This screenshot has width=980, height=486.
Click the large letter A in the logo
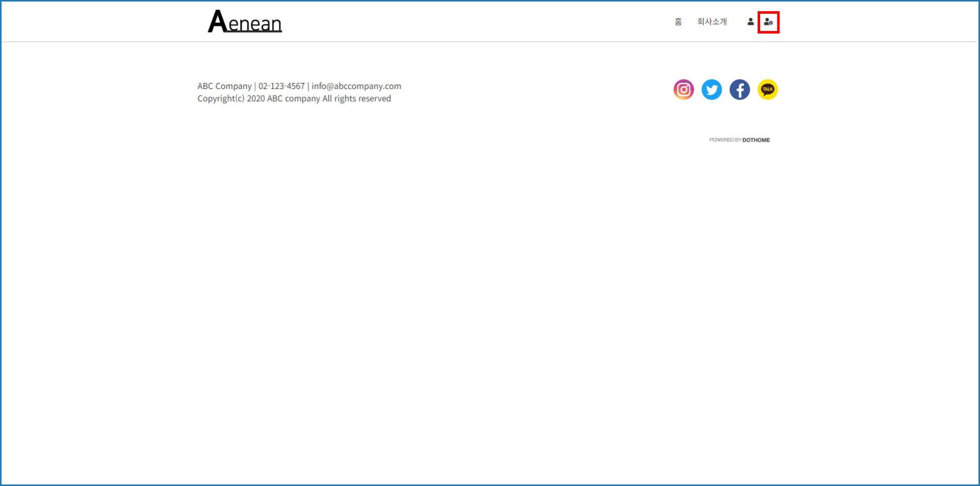[217, 22]
